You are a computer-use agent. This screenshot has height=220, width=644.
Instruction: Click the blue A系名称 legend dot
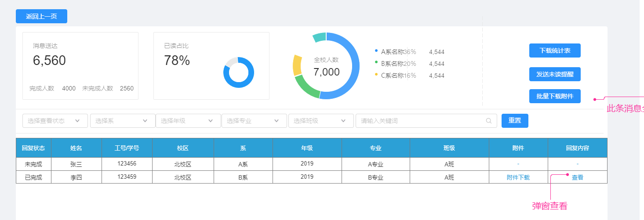(x=376, y=51)
